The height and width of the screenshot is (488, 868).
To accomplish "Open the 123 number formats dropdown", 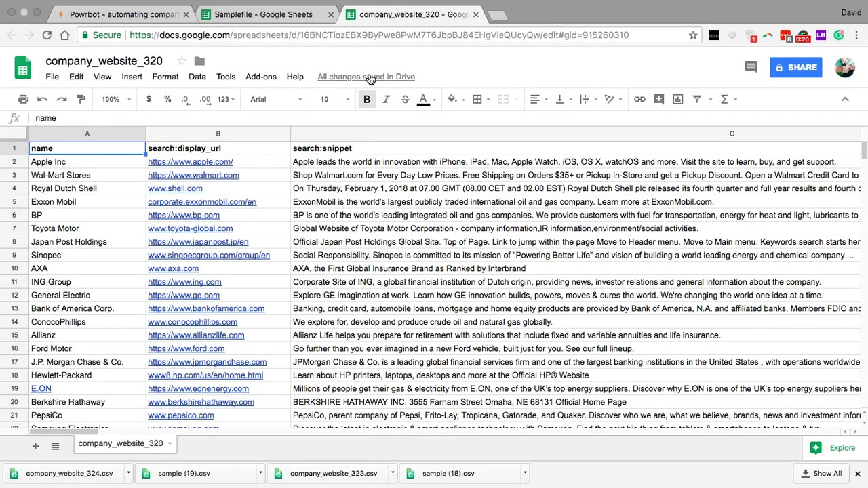I will (226, 99).
